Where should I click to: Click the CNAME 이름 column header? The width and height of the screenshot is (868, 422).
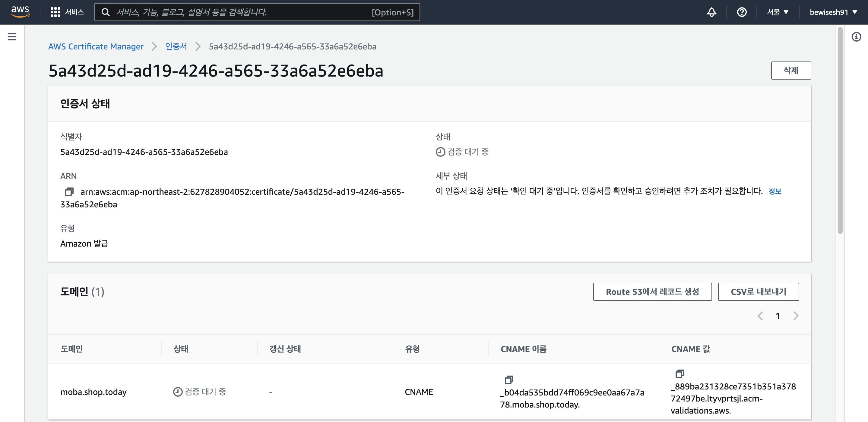point(524,349)
